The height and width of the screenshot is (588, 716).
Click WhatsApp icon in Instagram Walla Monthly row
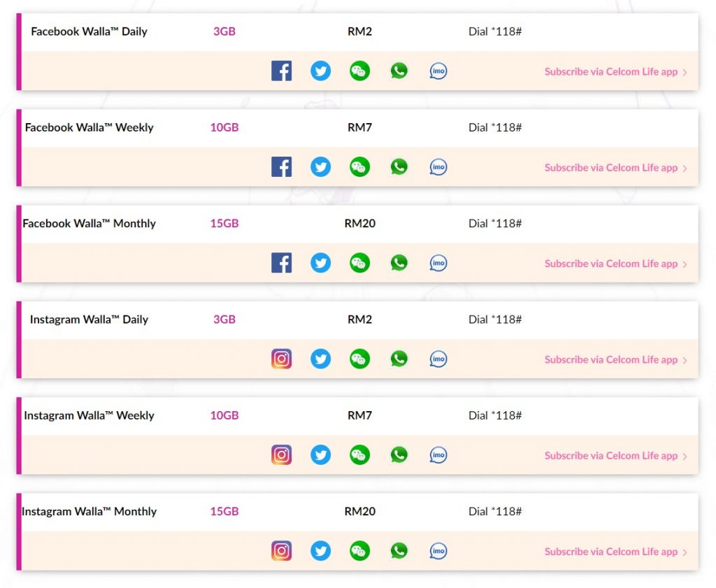(399, 550)
